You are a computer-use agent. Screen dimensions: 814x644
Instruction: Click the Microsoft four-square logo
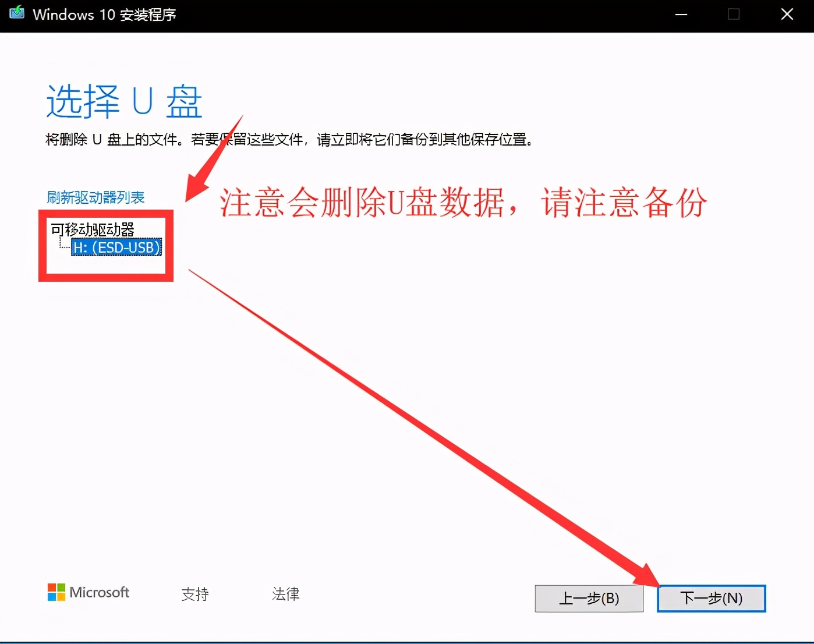click(56, 592)
